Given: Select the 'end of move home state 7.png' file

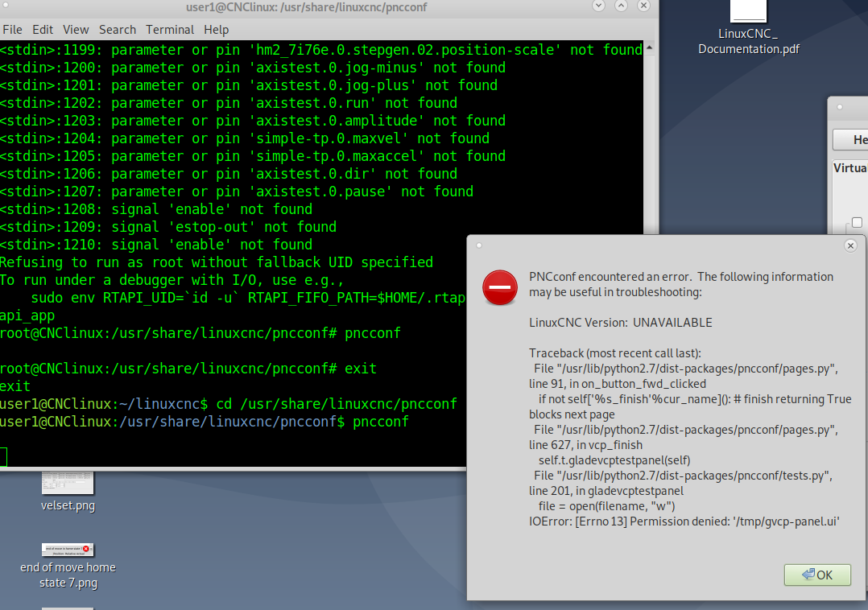Looking at the screenshot, I should [68, 566].
